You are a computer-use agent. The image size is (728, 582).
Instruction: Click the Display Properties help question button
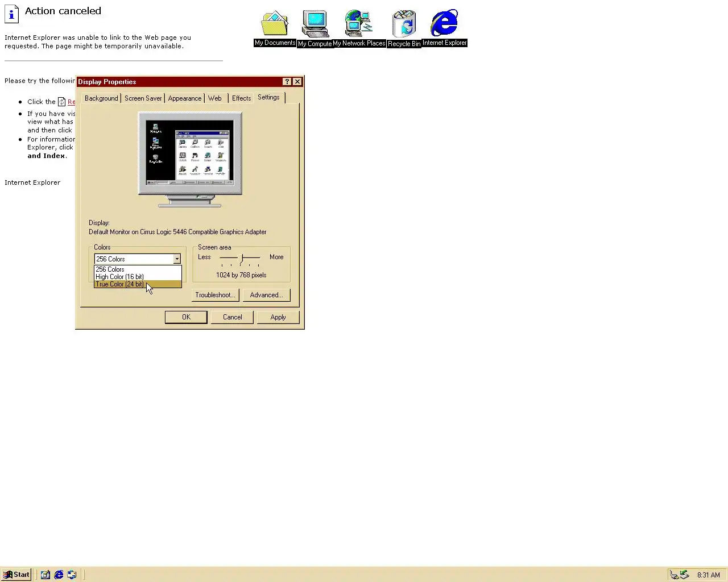coord(287,82)
